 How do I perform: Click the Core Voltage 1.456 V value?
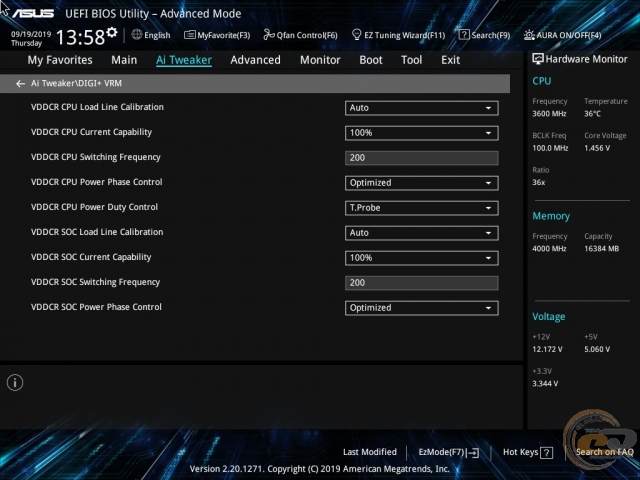(x=597, y=148)
